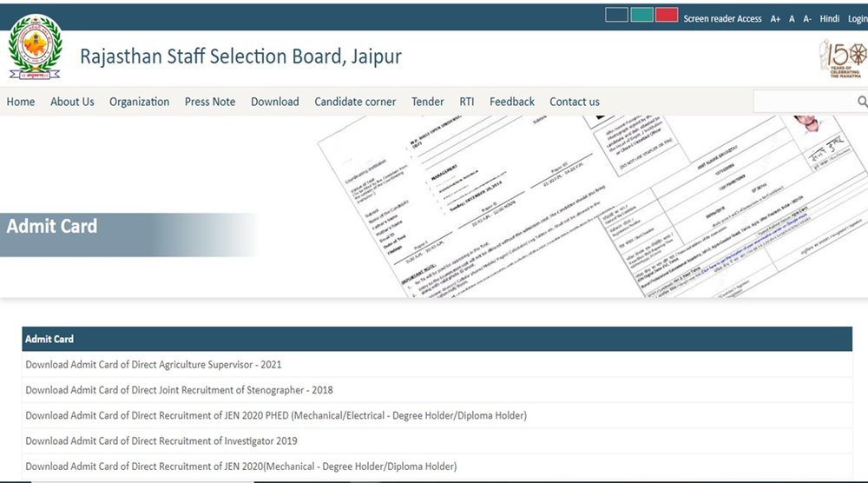Viewport: 868px width, 483px height.
Task: Select the teal green theme swatch
Action: point(641,15)
